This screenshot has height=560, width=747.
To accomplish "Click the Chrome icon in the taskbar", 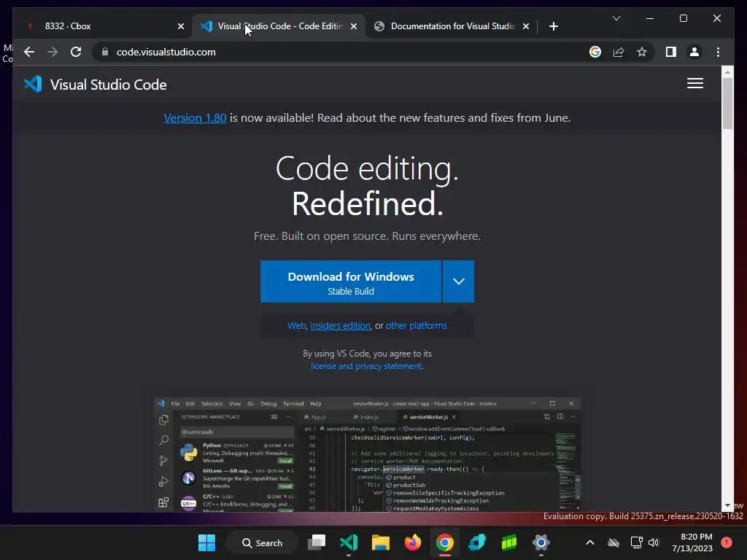I will [x=444, y=542].
